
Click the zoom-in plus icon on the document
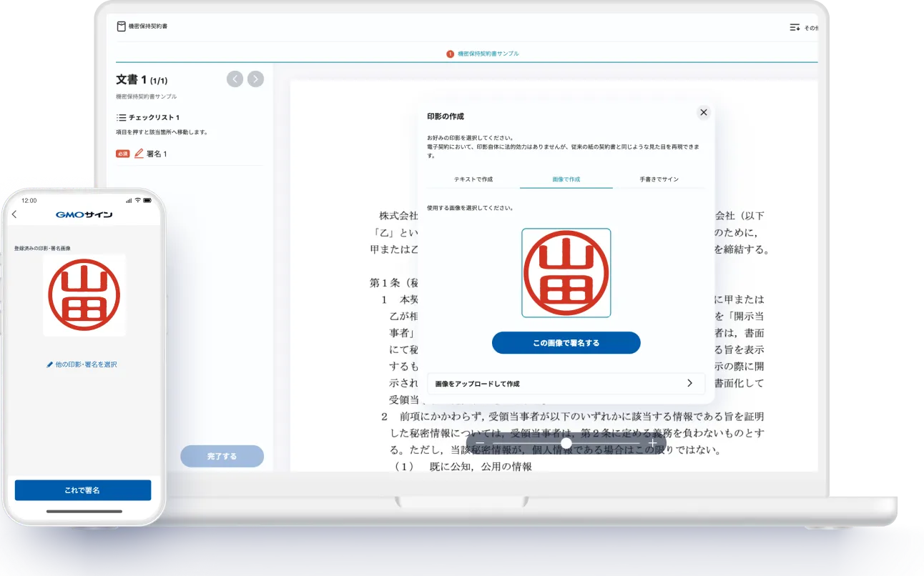click(x=652, y=443)
